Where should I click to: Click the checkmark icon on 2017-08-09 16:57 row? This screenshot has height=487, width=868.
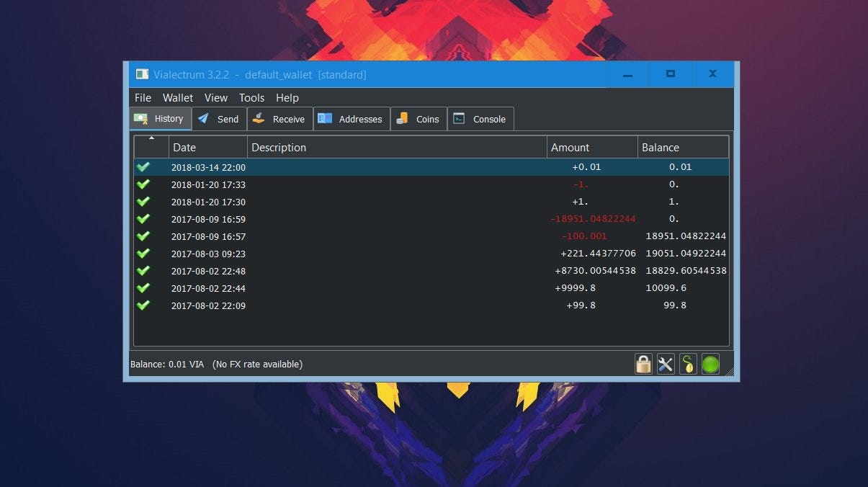[143, 236]
